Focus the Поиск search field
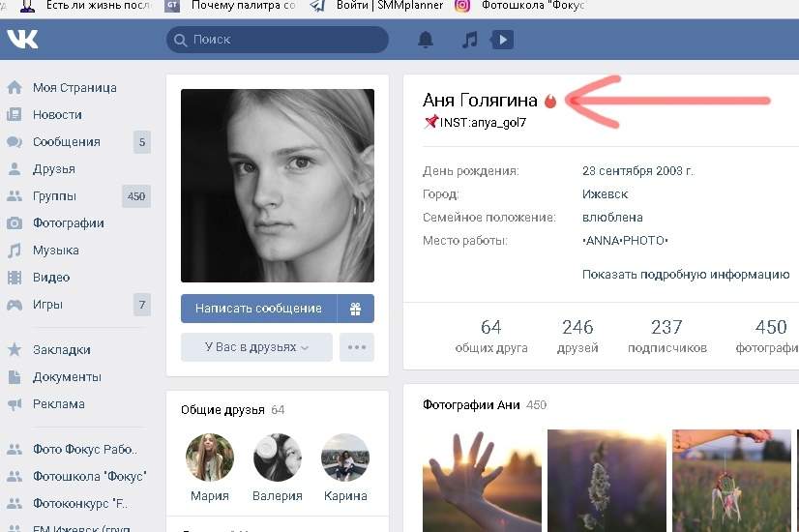The width and height of the screenshot is (799, 532). [278, 40]
